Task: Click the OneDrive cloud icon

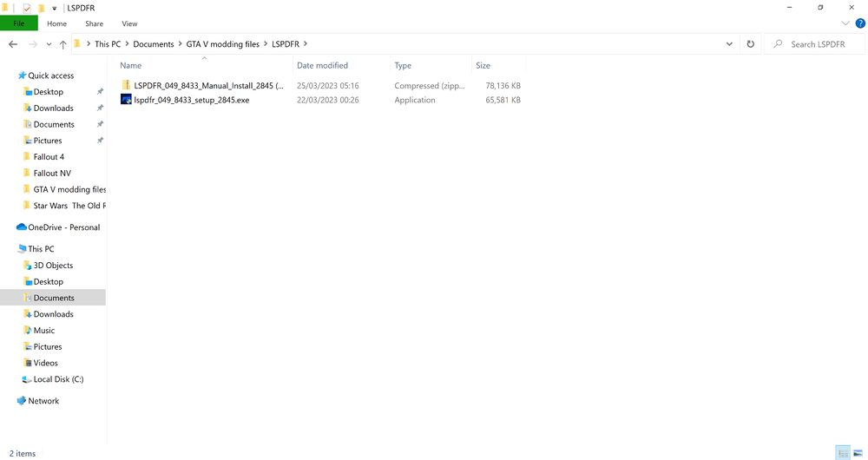Action: [x=22, y=227]
